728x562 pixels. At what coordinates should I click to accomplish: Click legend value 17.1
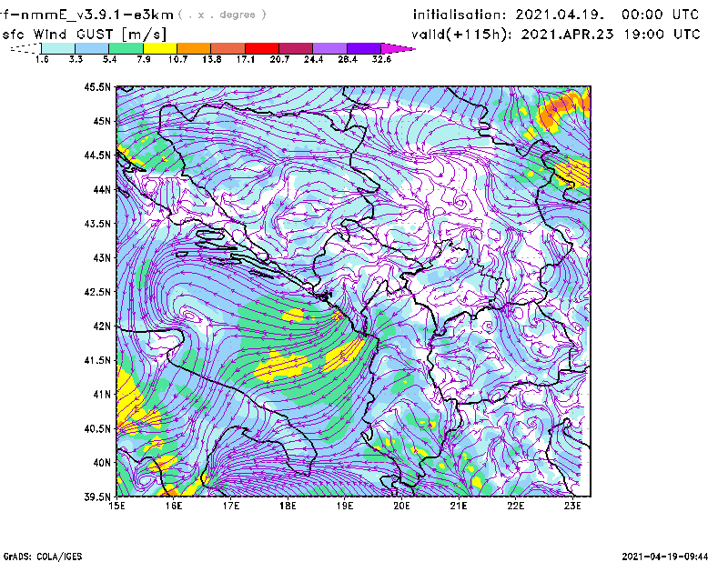[x=246, y=59]
